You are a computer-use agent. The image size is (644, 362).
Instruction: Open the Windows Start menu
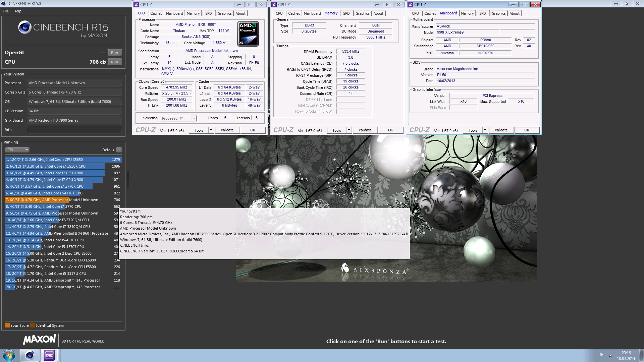click(x=9, y=355)
